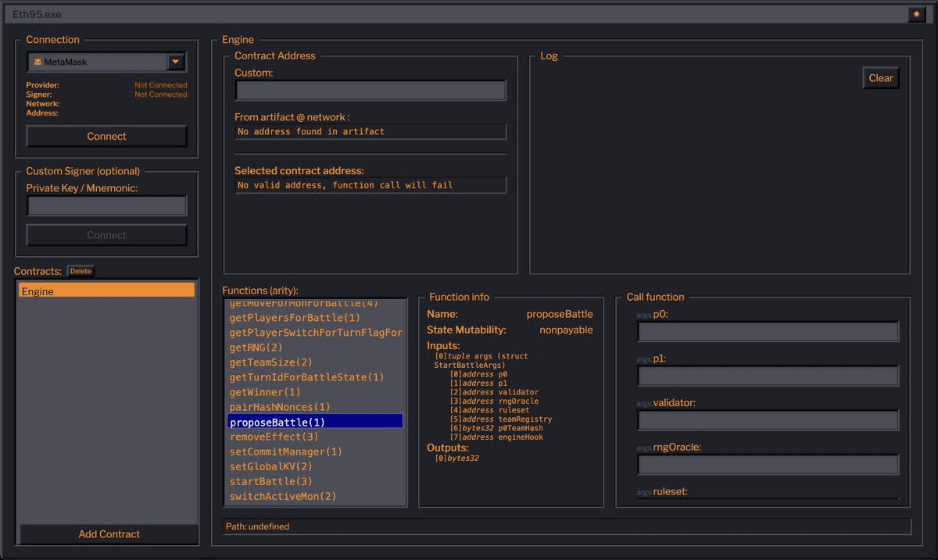Select getTurnIdForBattleState(1) function
Viewport: 938px width, 560px height.
[x=315, y=377]
